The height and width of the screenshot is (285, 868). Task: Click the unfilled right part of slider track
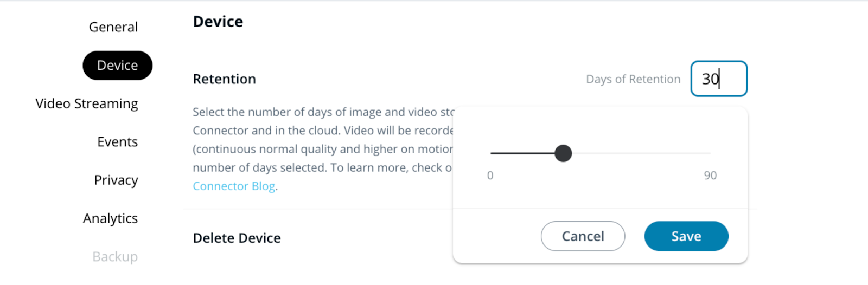coord(640,153)
